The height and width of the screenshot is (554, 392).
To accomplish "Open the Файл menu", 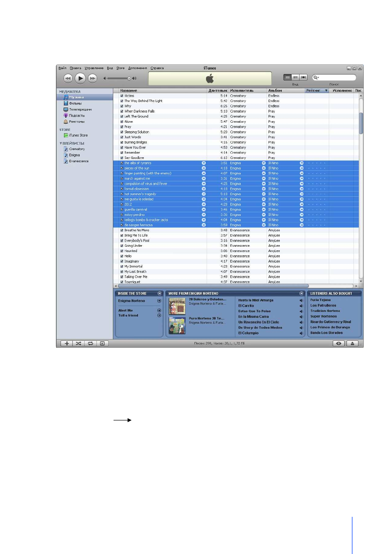I will [x=62, y=68].
